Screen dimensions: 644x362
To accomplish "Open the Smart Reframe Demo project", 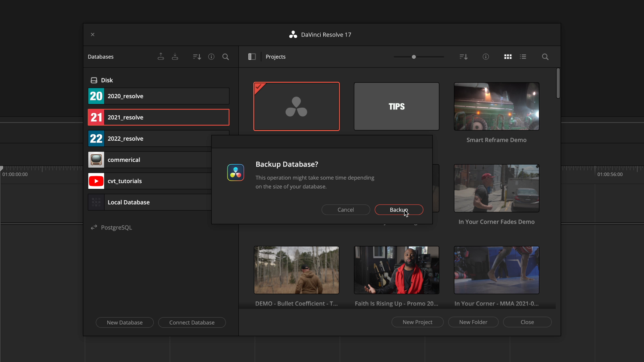I will 496,106.
